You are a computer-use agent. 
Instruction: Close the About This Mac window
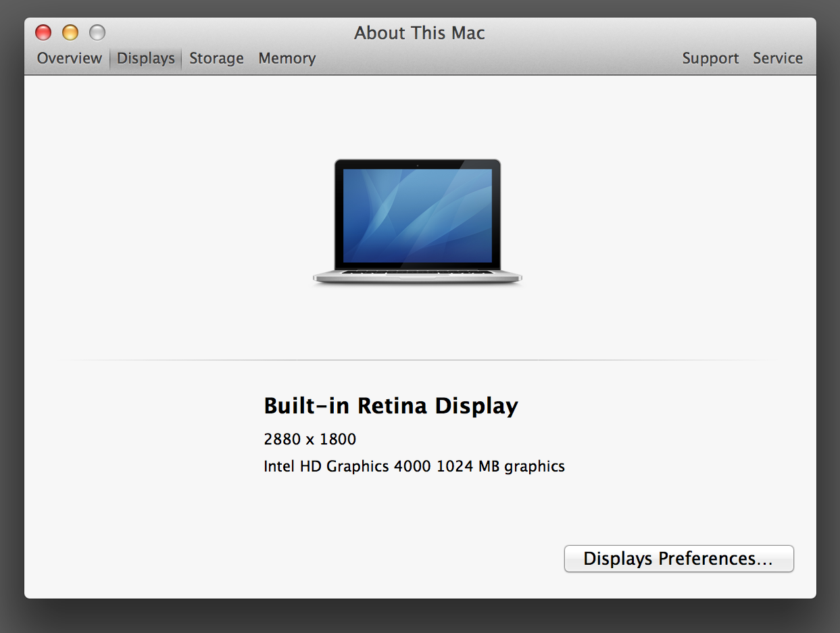coord(43,32)
